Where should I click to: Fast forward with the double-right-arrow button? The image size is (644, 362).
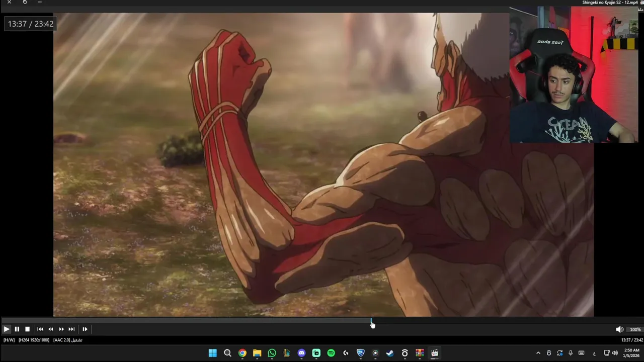pyautogui.click(x=61, y=329)
